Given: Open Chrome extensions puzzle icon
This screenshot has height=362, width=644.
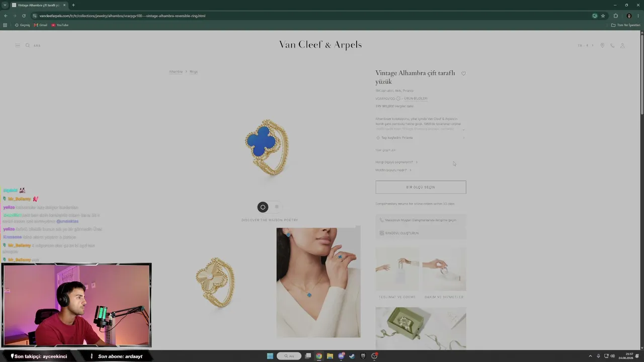Looking at the screenshot, I should click(x=615, y=16).
